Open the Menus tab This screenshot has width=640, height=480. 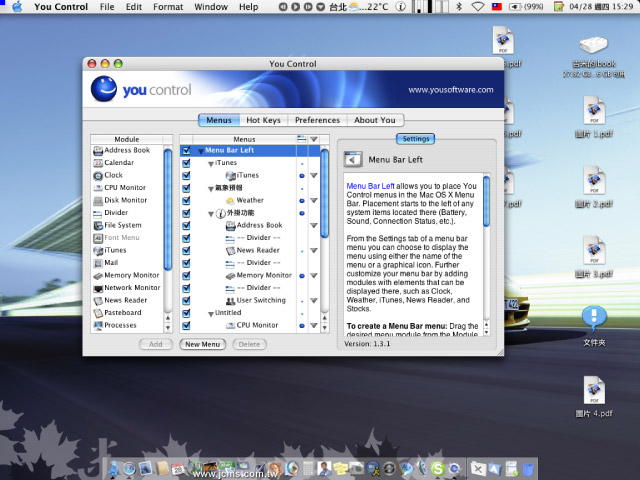tap(218, 120)
